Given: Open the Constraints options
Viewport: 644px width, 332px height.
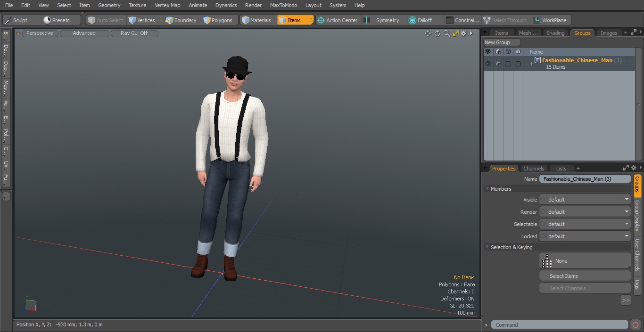Looking at the screenshot, I should tap(463, 20).
